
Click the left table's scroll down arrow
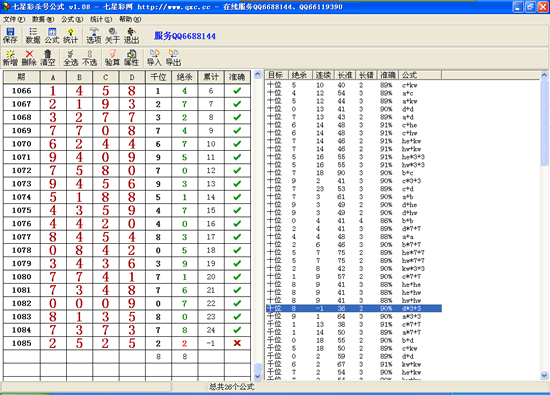point(258,376)
